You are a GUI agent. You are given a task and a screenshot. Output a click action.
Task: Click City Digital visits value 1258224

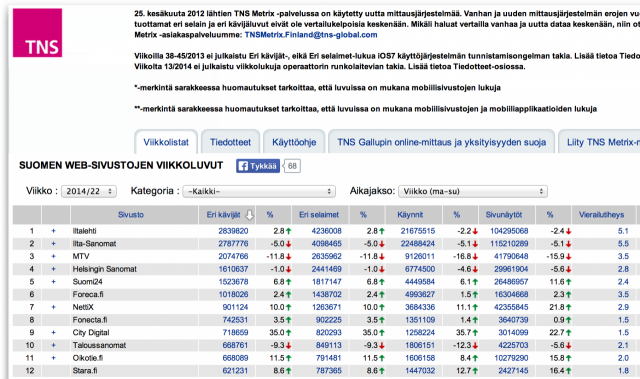(420, 332)
